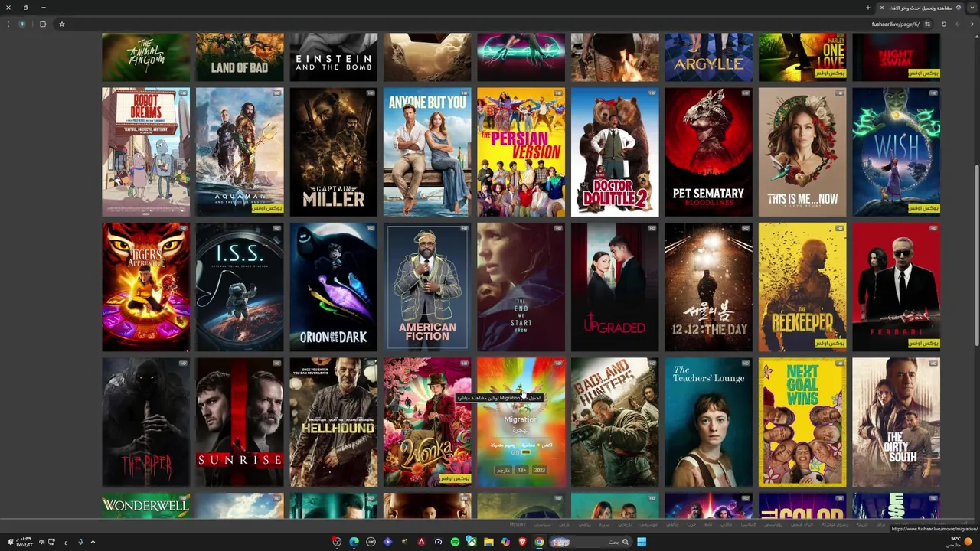Image resolution: width=980 pixels, height=551 pixels.
Task: Expand the tab search chevron
Action: (x=972, y=8)
